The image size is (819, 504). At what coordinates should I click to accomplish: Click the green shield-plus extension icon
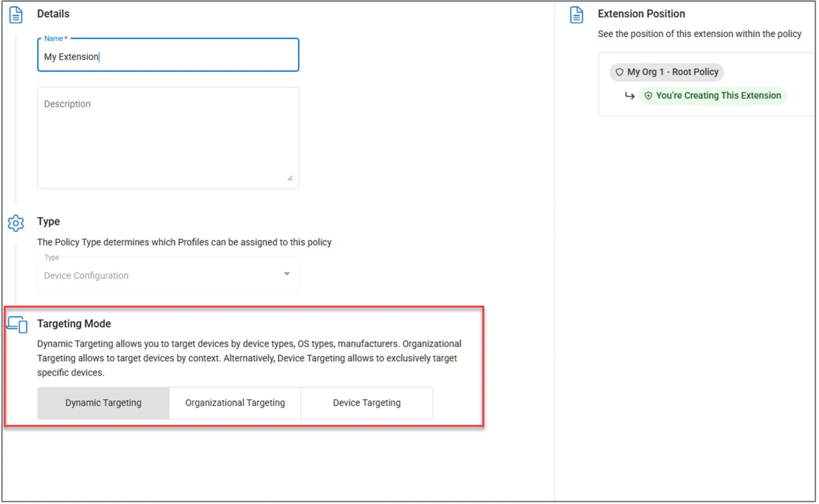pyautogui.click(x=648, y=96)
